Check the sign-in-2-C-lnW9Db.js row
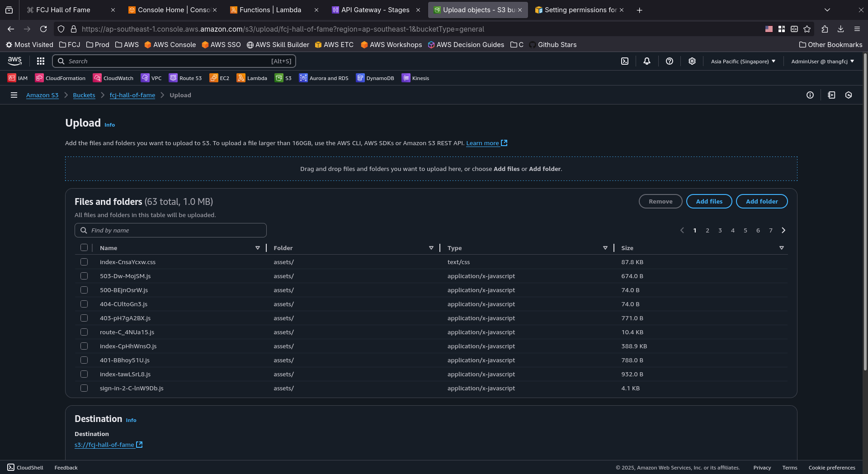The image size is (868, 474). [x=84, y=388]
